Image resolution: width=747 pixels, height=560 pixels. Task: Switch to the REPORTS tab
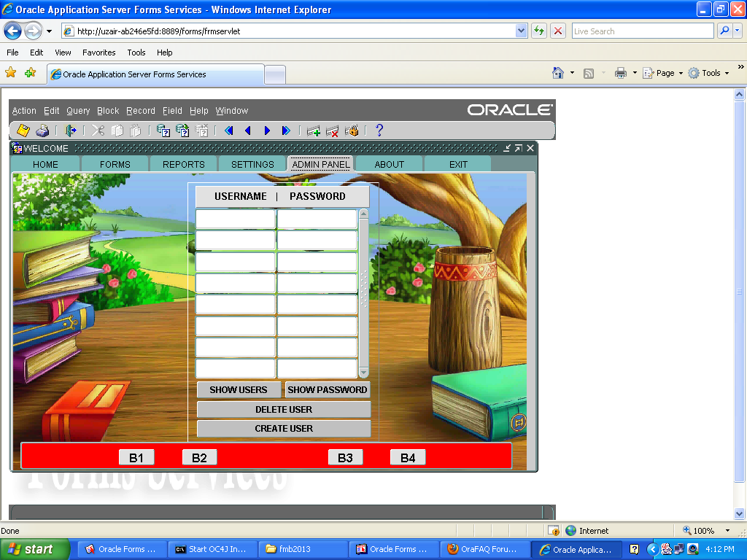tap(183, 164)
